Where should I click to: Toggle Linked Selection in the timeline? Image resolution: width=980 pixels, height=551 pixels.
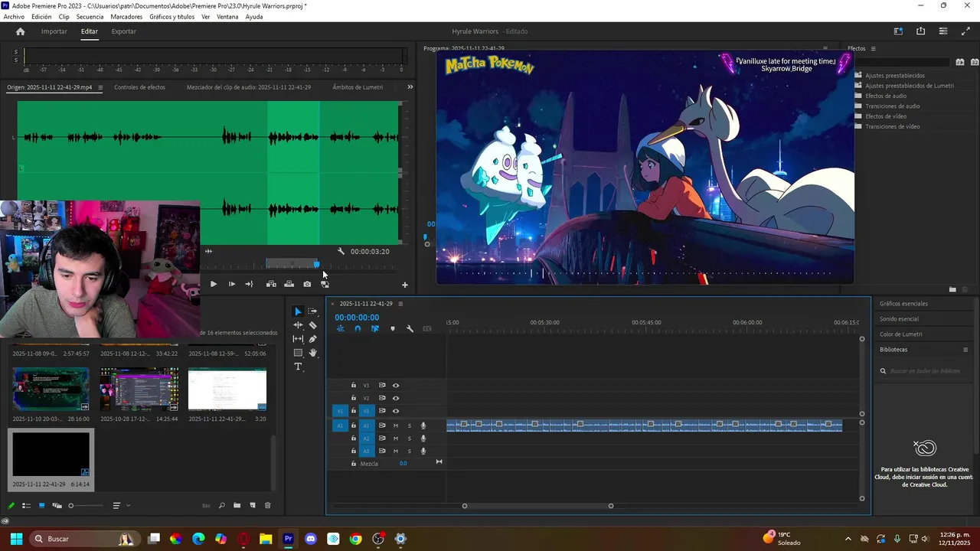(375, 328)
